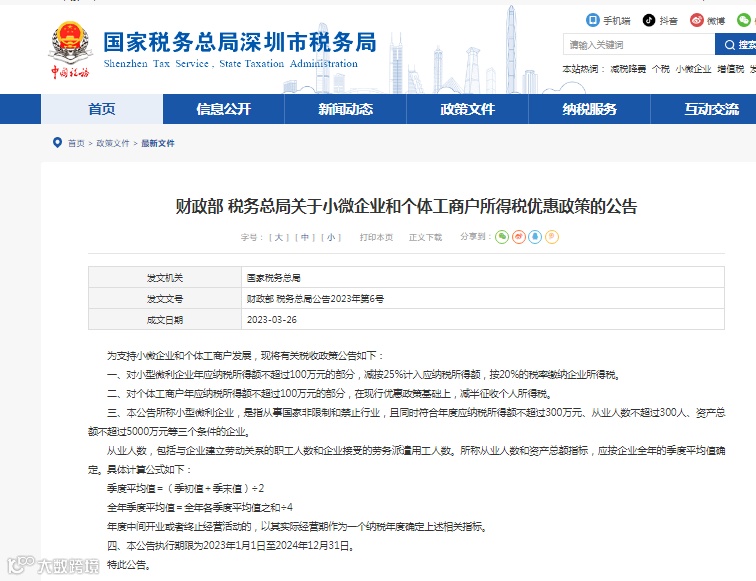Click the 政策文件 breadcrumb link
This screenshot has height=581, width=756.
coord(113,143)
